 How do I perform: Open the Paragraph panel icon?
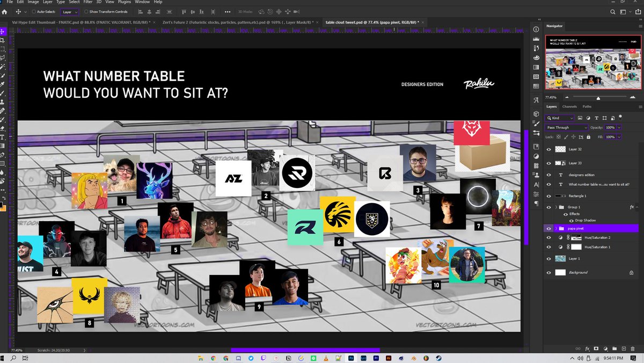click(x=536, y=204)
